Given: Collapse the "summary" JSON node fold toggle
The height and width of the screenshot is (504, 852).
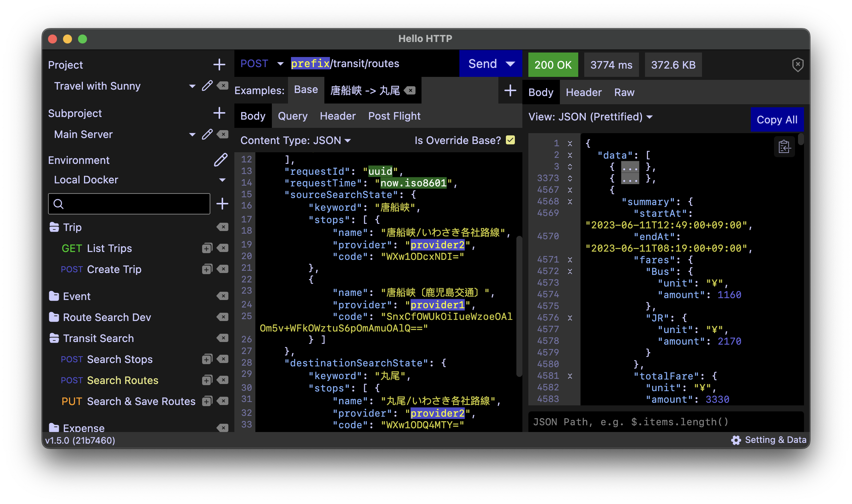Looking at the screenshot, I should click(x=570, y=202).
